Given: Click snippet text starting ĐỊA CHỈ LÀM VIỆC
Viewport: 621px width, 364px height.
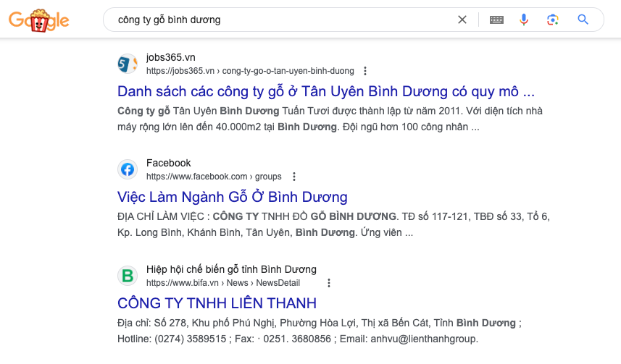Looking at the screenshot, I should pyautogui.click(x=333, y=224).
